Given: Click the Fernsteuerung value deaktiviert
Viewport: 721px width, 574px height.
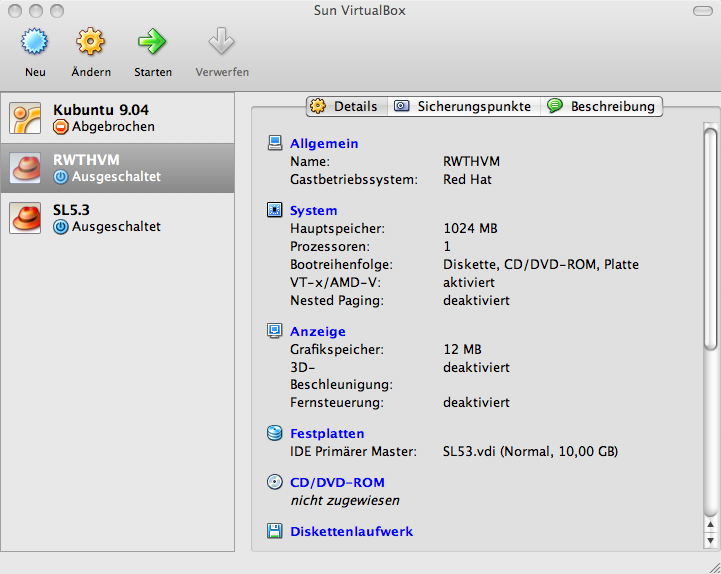Looking at the screenshot, I should 476,402.
